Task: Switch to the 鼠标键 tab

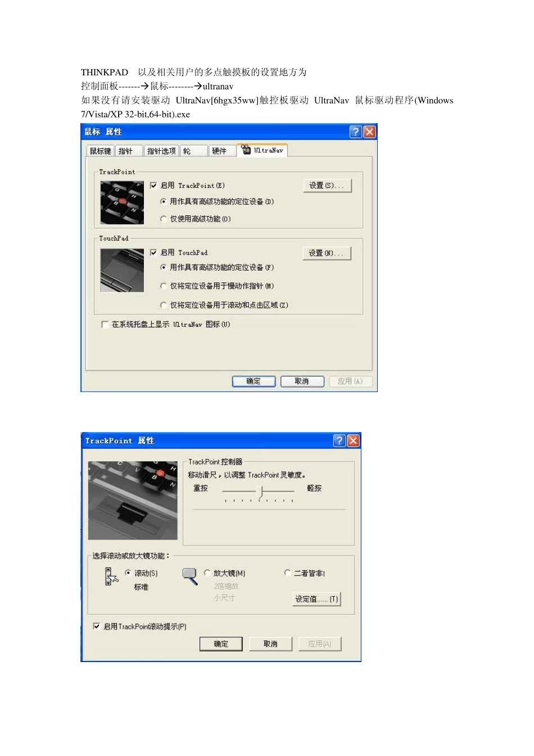Action: (x=101, y=151)
